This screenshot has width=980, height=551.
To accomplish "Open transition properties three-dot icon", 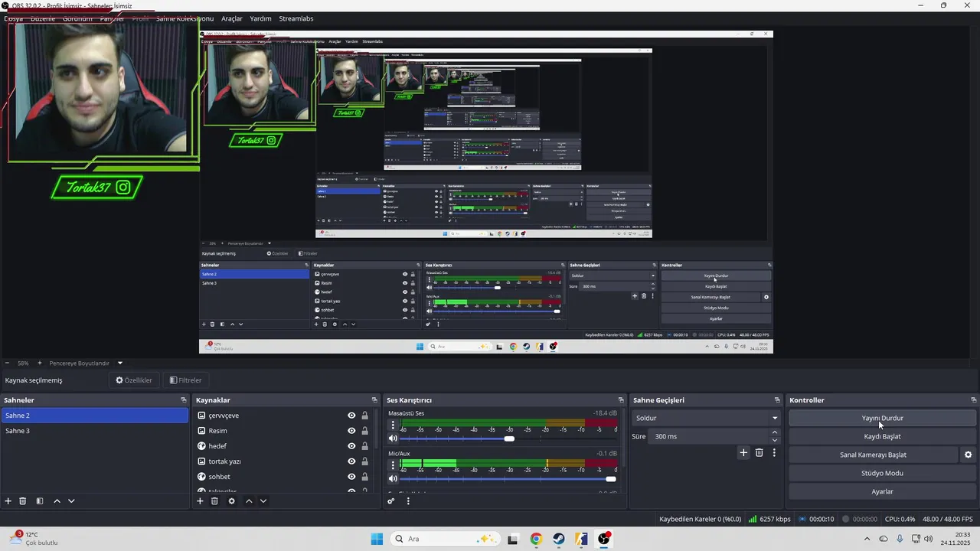I will pyautogui.click(x=774, y=453).
